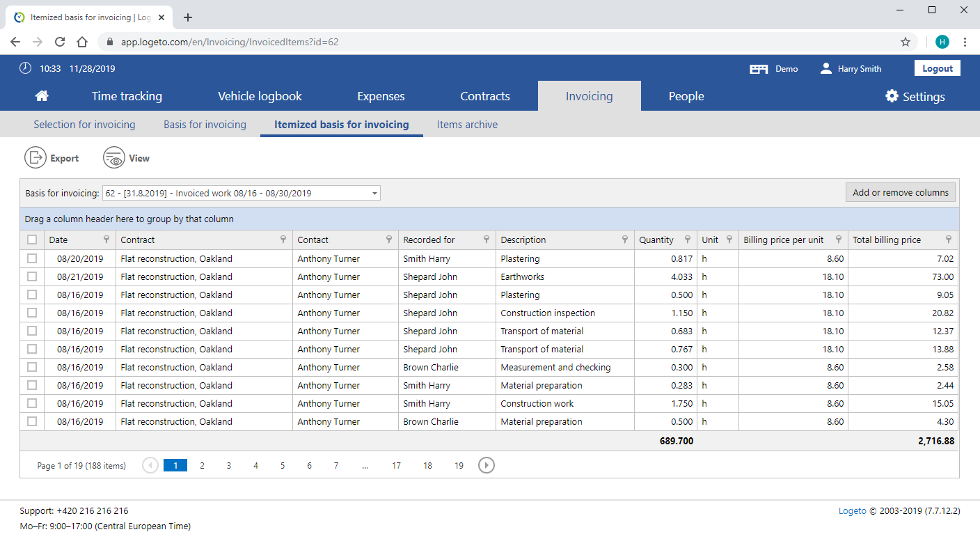The height and width of the screenshot is (555, 980).
Task: Sort by the Description column header
Action: click(523, 240)
